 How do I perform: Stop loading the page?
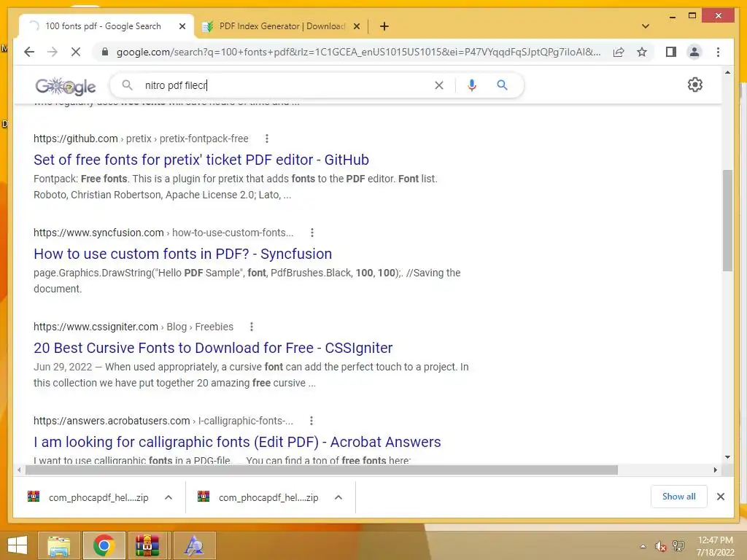point(76,52)
